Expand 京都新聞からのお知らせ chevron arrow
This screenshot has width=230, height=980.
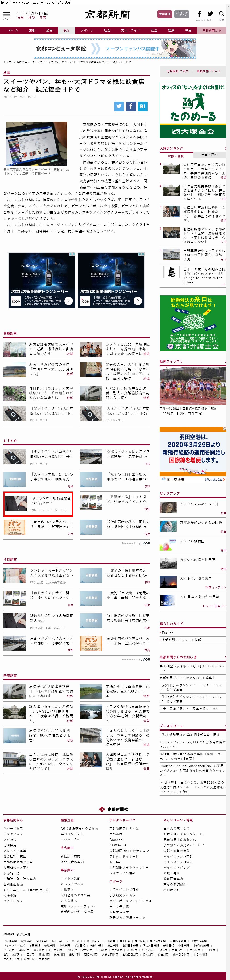225,657
